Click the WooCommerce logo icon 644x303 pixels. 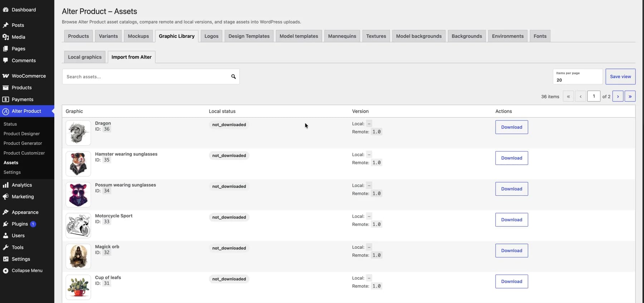[6, 76]
